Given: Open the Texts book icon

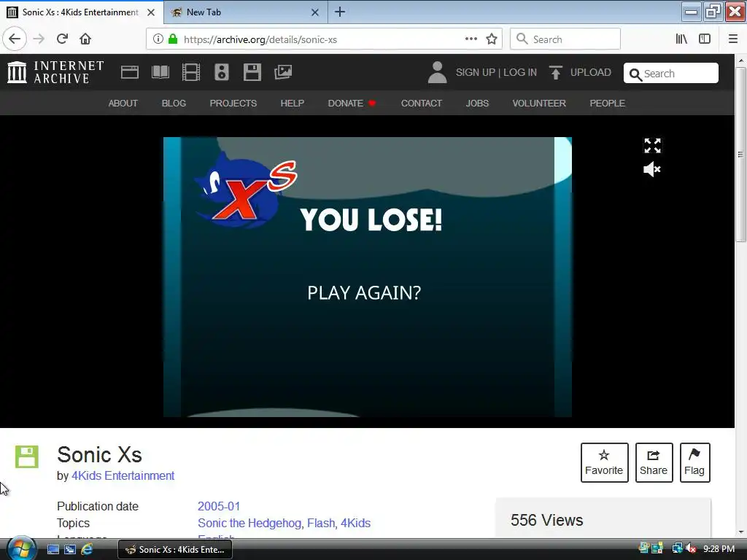Looking at the screenshot, I should (160, 72).
